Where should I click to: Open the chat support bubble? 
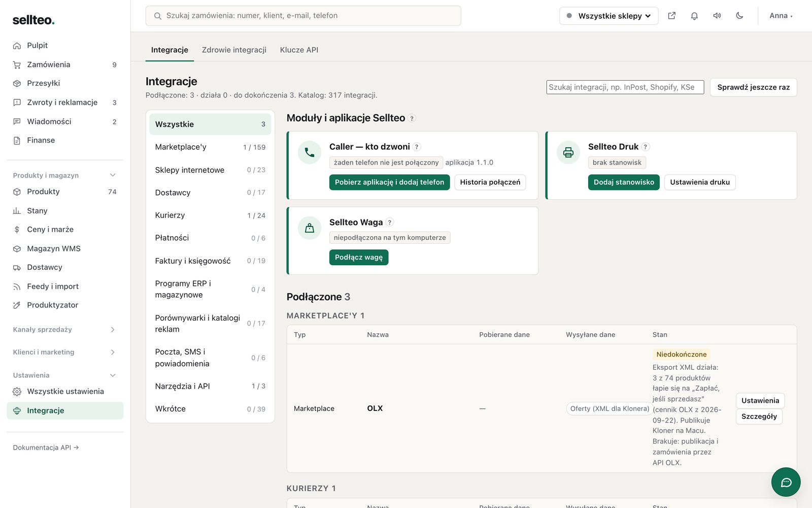(786, 482)
